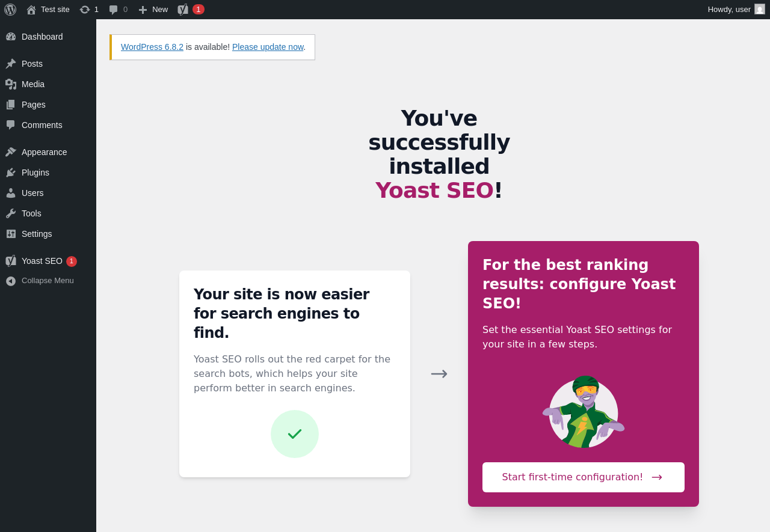Collapse the admin sidebar menu

(x=48, y=281)
